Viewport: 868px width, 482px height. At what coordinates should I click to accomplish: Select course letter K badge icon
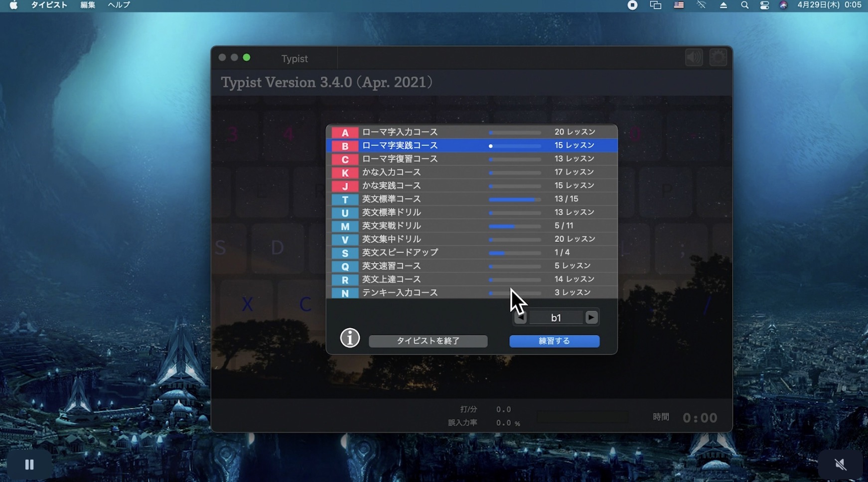(345, 173)
